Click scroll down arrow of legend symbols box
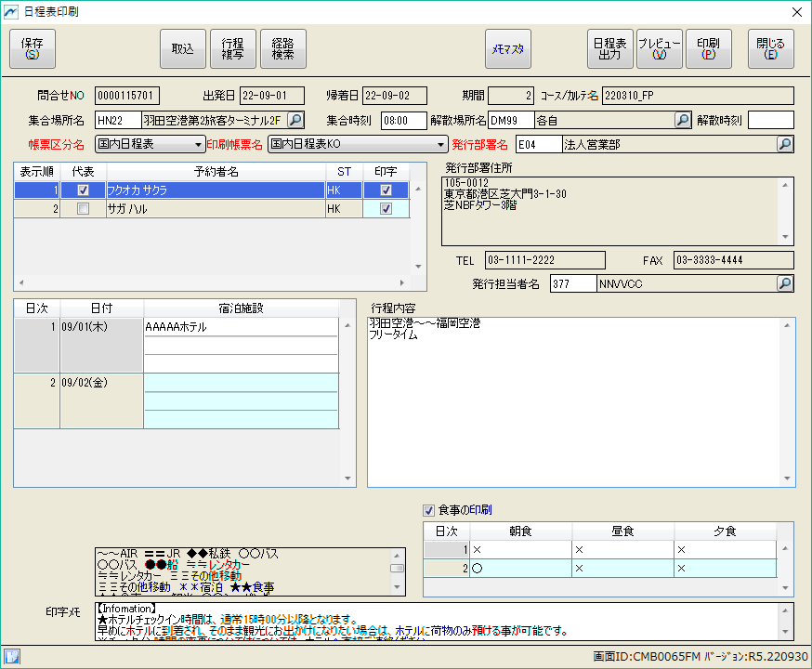The height and width of the screenshot is (669, 812). click(398, 587)
